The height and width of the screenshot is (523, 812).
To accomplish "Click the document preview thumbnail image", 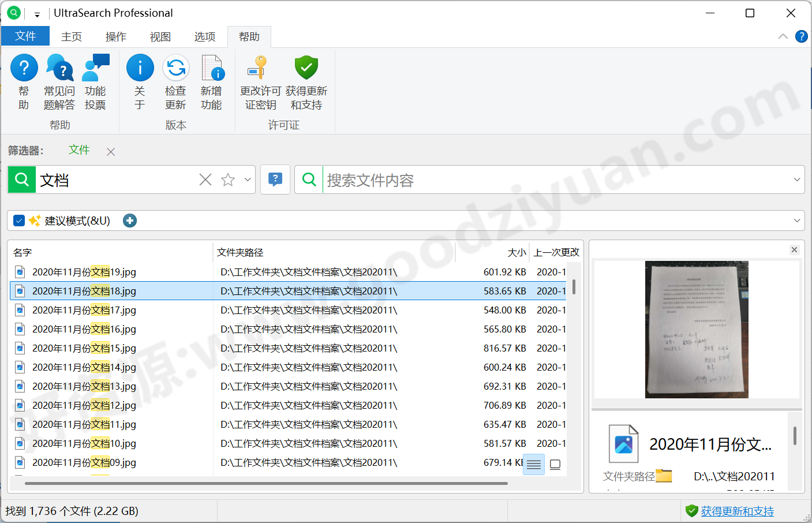I will pos(696,330).
